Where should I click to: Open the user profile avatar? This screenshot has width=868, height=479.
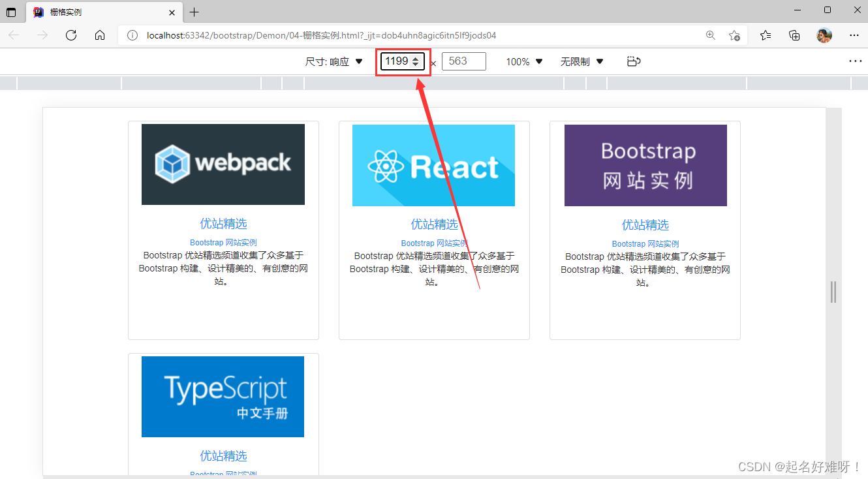click(x=824, y=35)
